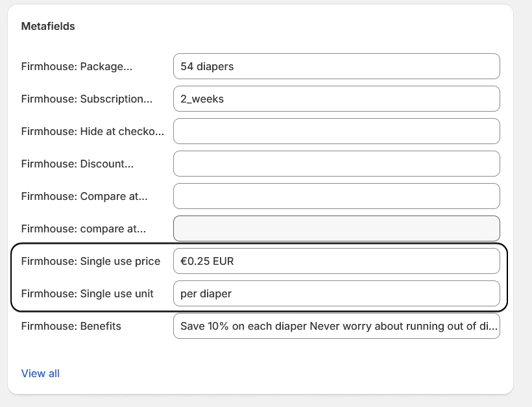Click the Firmhouse Benefits label

pos(71,326)
